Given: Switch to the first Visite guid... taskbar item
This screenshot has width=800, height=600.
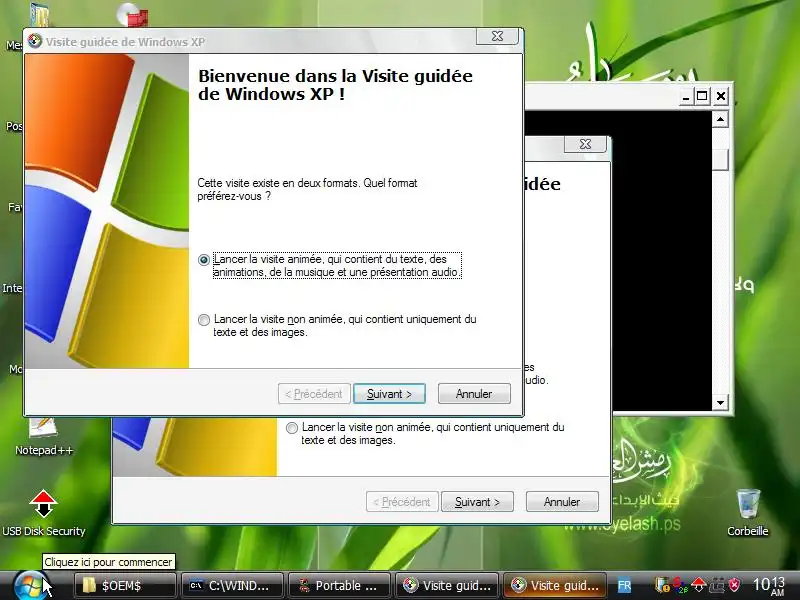Looking at the screenshot, I should tap(447, 586).
